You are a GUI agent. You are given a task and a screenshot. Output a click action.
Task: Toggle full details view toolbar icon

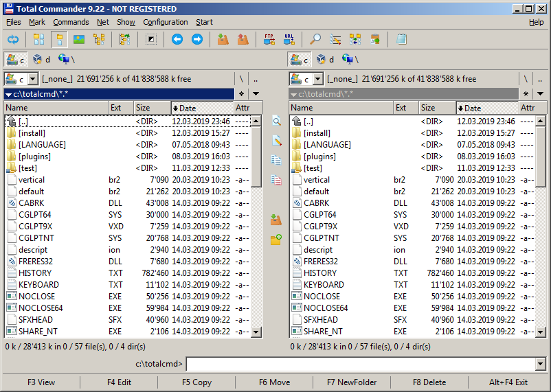tap(59, 39)
